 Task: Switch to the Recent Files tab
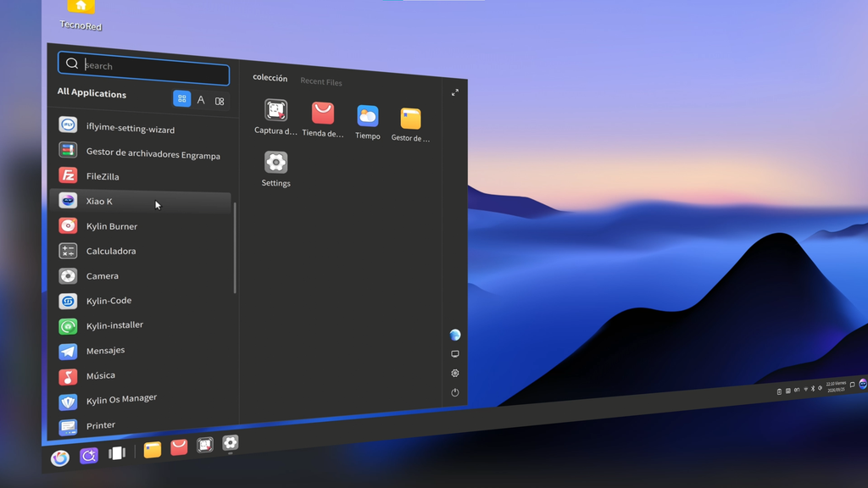click(x=321, y=82)
